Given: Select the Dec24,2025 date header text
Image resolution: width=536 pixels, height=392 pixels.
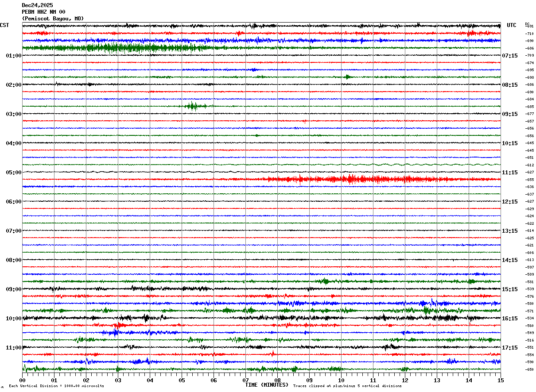Looking at the screenshot, I should (x=37, y=5).
